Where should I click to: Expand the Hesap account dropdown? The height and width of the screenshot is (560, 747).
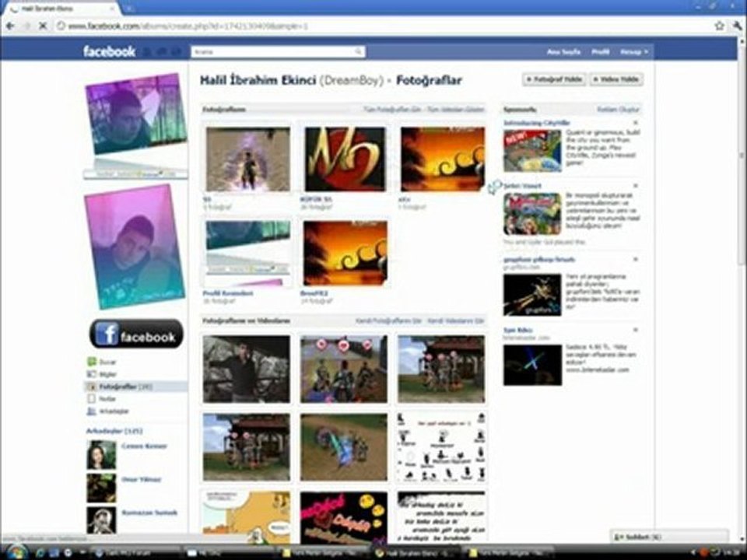[634, 52]
